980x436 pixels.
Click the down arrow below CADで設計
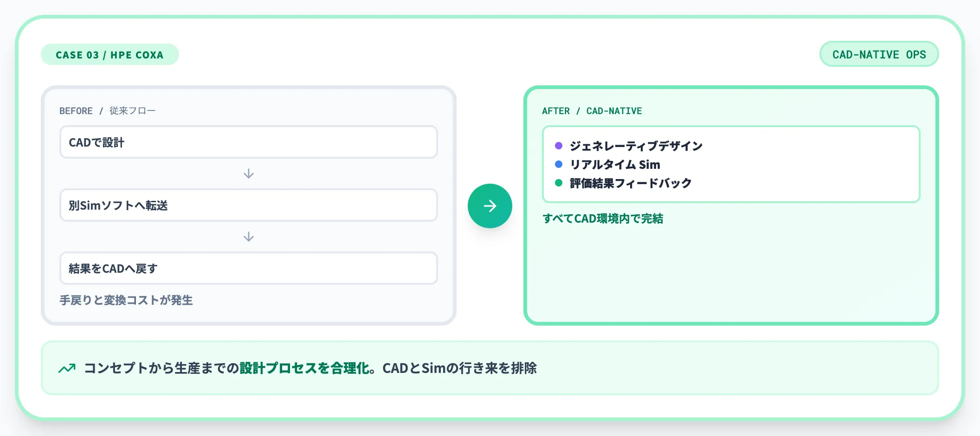coord(249,173)
